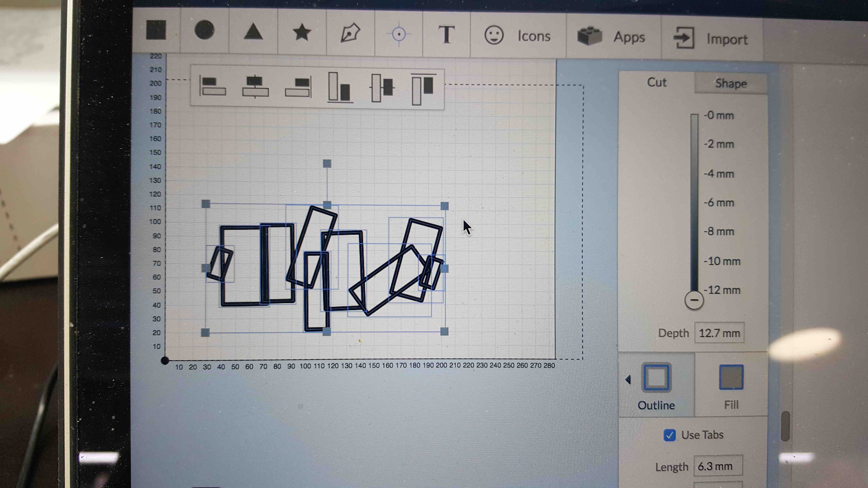The image size is (868, 488).
Task: Click the right-middle selection resize handle
Action: coord(444,269)
